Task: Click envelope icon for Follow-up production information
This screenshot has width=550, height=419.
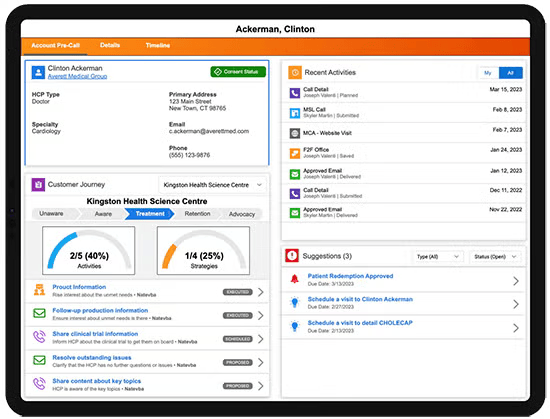Action: click(x=39, y=313)
